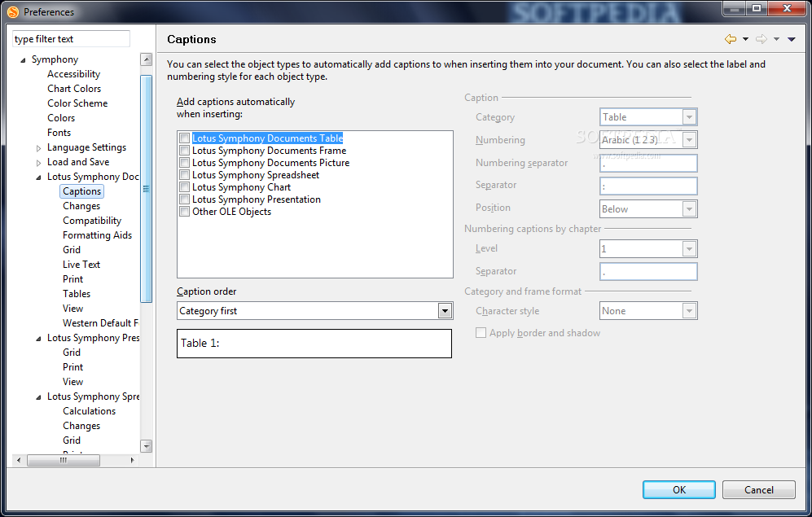The image size is (812, 517).
Task: Click the tree scroll up arrow
Action: pos(147,59)
